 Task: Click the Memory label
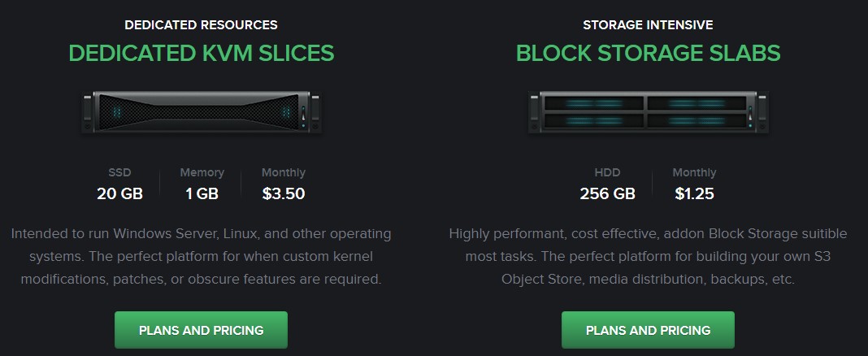click(x=202, y=172)
